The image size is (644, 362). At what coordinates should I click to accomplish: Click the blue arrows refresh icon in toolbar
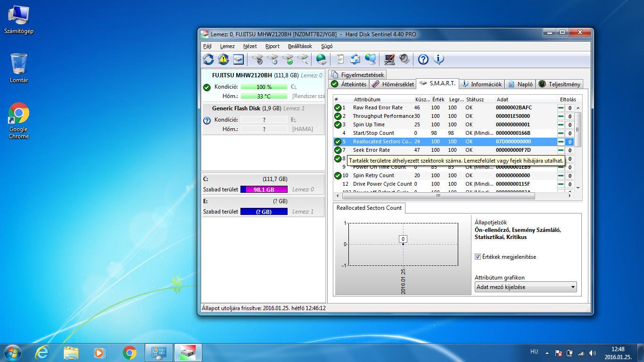click(208, 59)
